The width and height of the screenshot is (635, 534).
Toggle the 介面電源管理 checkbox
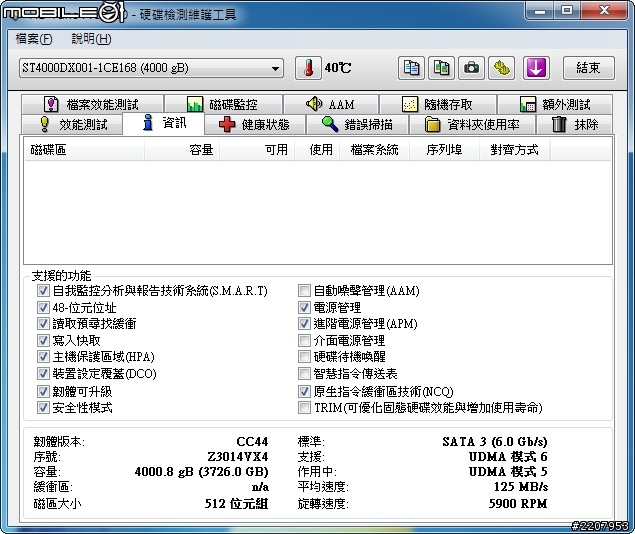pos(304,340)
